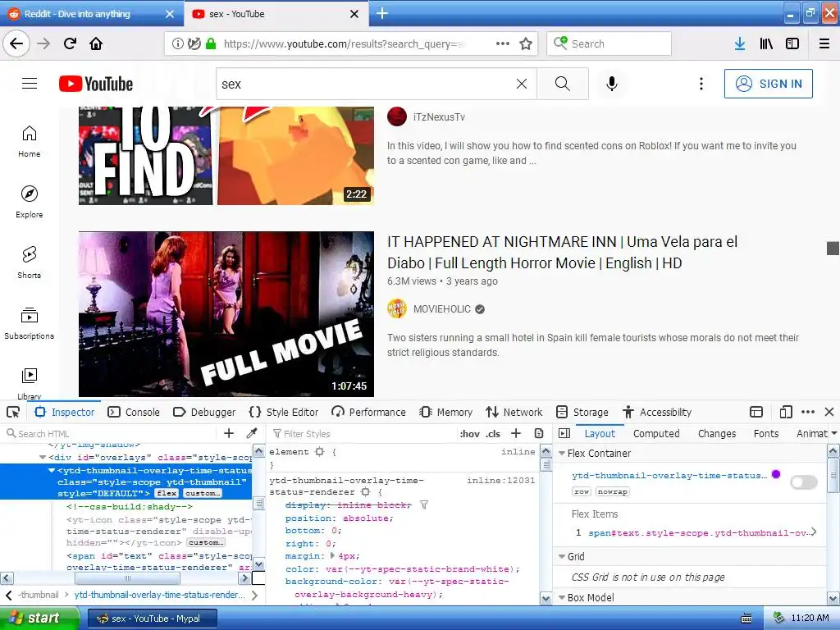Switch to the Console devtools tab
840x630 pixels.
[134, 412]
